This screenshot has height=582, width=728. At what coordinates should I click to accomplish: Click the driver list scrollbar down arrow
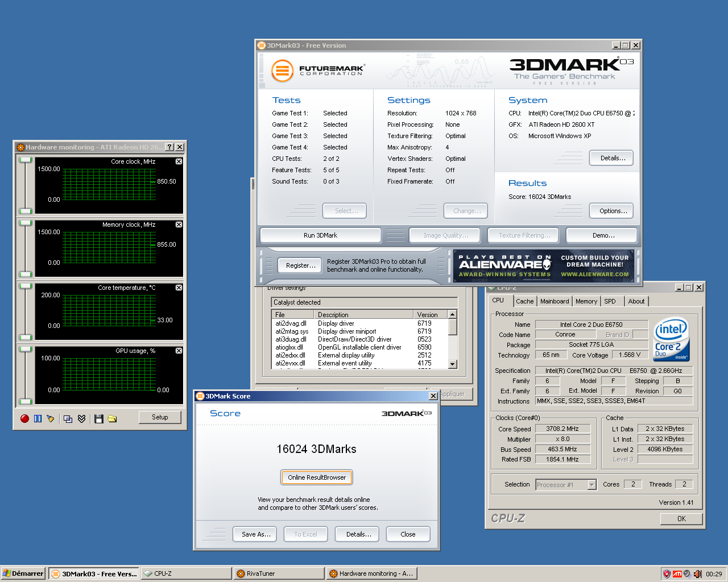(x=453, y=364)
